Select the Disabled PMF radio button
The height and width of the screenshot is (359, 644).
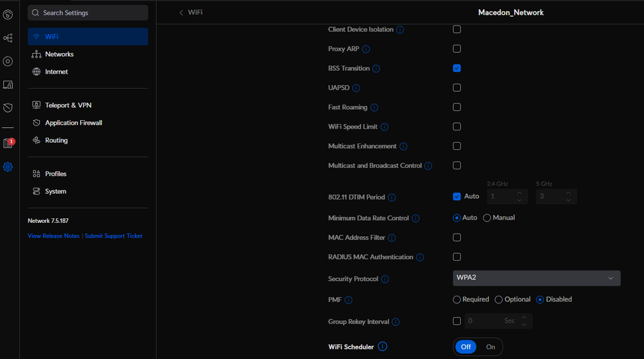click(x=540, y=300)
